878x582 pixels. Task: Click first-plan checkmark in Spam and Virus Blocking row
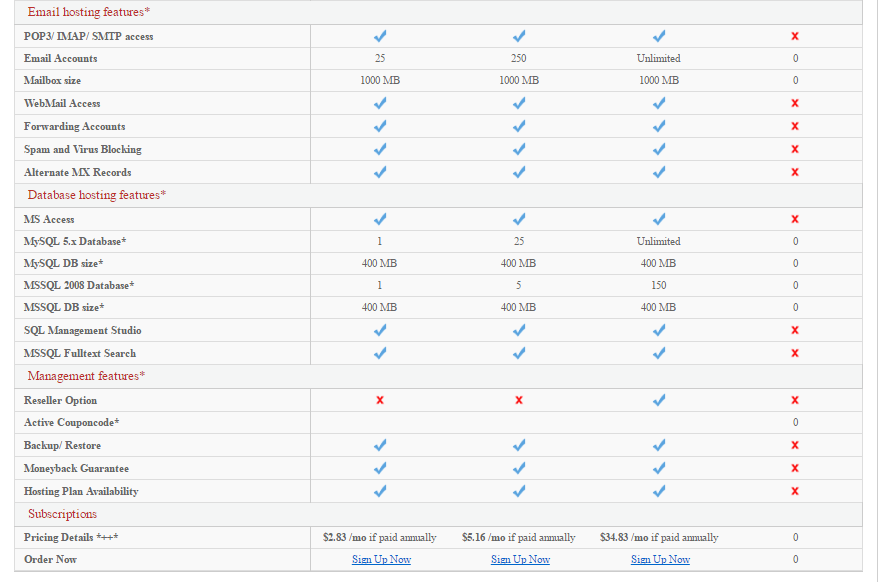[380, 149]
